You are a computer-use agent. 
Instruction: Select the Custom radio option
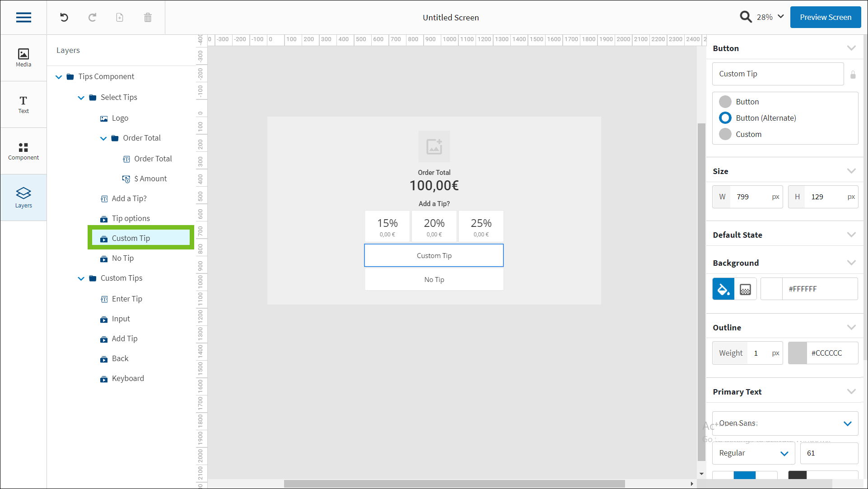725,134
